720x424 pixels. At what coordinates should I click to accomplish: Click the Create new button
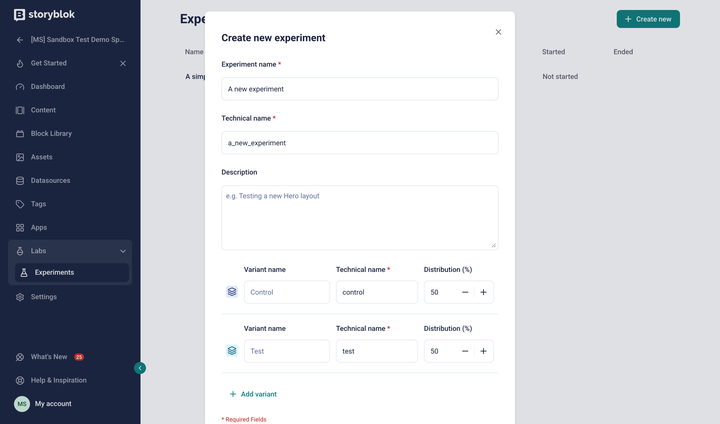click(x=648, y=19)
